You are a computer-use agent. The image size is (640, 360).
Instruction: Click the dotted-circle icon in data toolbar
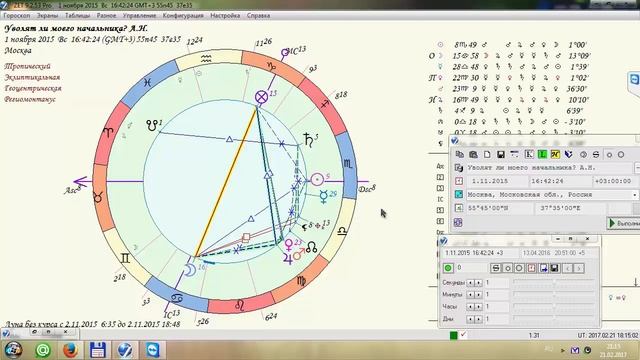point(583,154)
